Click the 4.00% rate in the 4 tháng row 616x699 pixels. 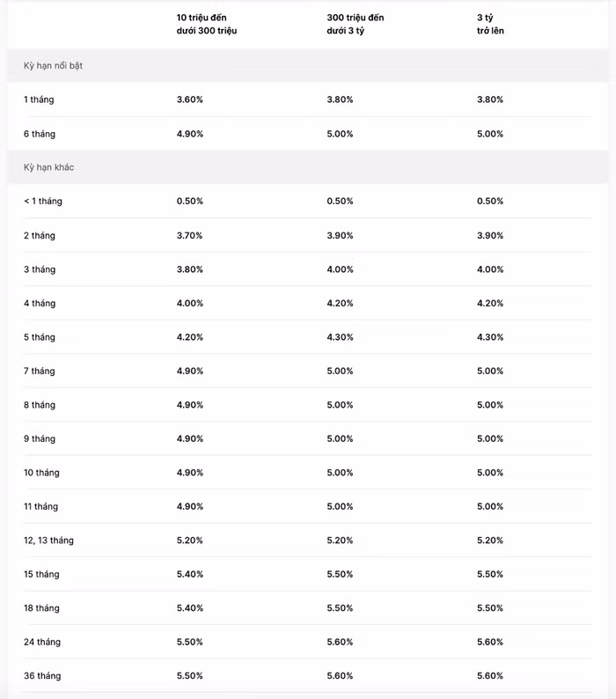(x=189, y=304)
